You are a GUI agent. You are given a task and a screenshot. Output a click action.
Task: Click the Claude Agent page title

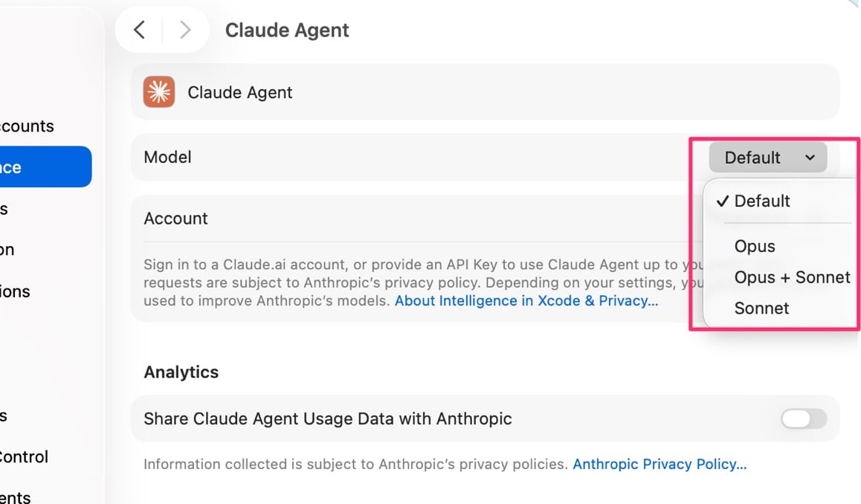coord(287,30)
